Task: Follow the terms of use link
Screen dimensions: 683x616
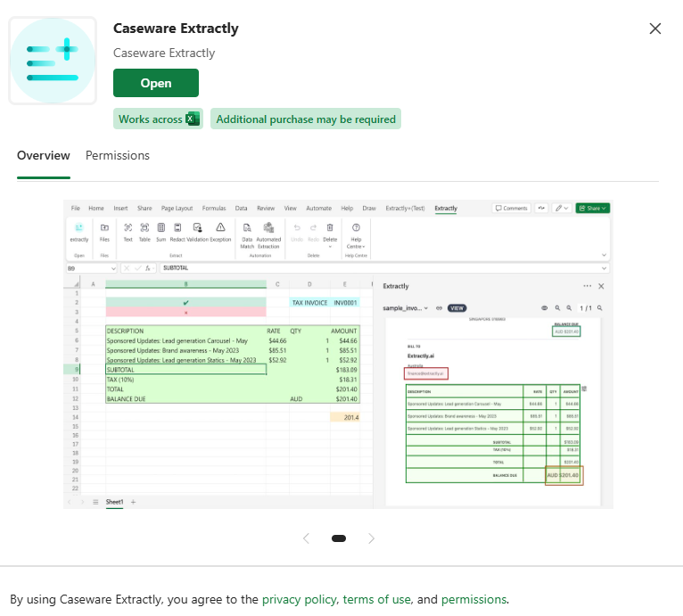Action: pyautogui.click(x=376, y=599)
